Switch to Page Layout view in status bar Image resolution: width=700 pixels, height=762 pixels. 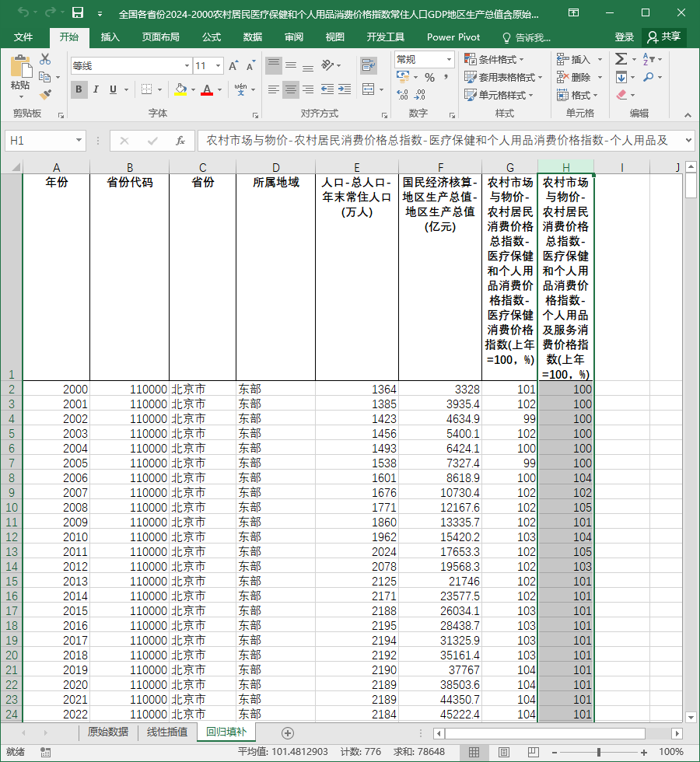point(504,753)
